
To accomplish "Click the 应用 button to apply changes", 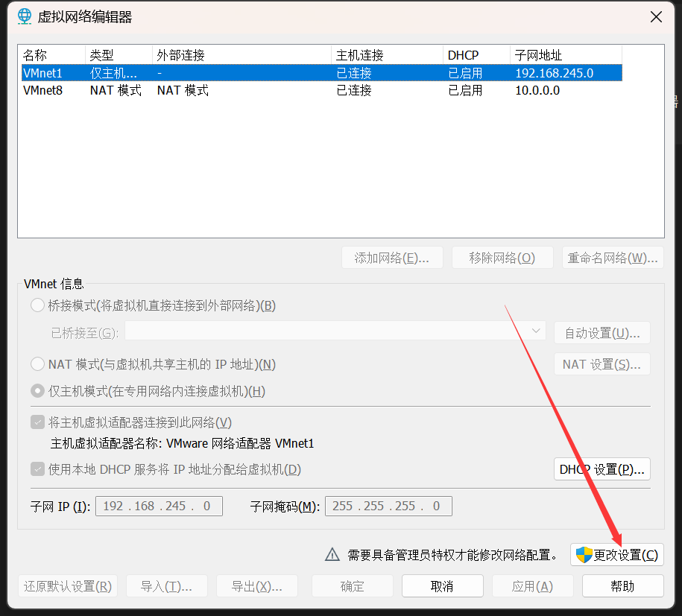I will pyautogui.click(x=532, y=585).
